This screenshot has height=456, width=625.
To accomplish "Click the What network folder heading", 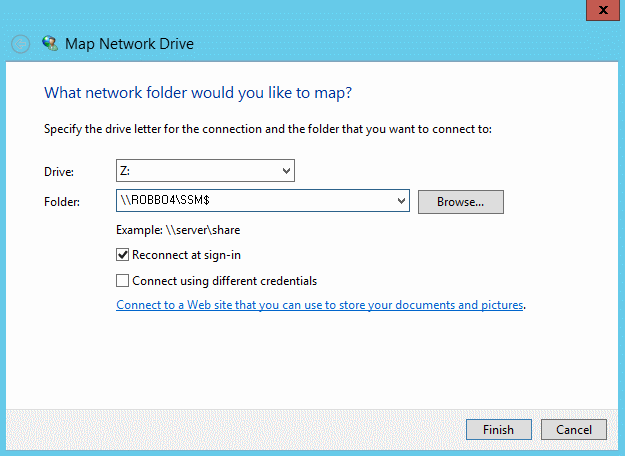I will pos(198,93).
